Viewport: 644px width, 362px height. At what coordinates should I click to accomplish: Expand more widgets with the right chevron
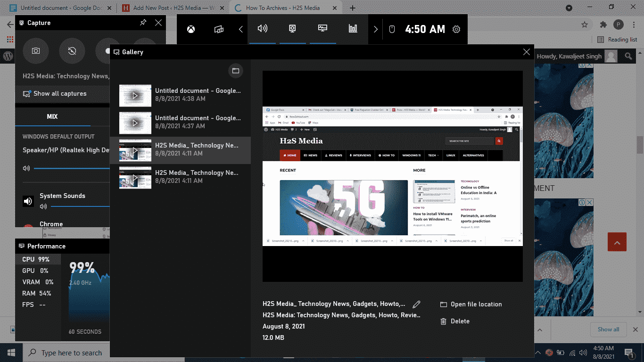(376, 29)
